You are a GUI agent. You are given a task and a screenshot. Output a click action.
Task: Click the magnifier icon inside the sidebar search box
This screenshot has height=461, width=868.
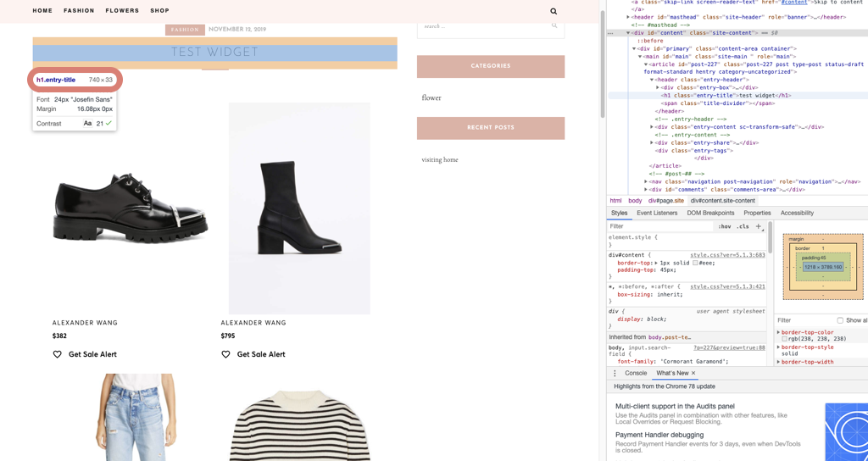click(x=554, y=26)
